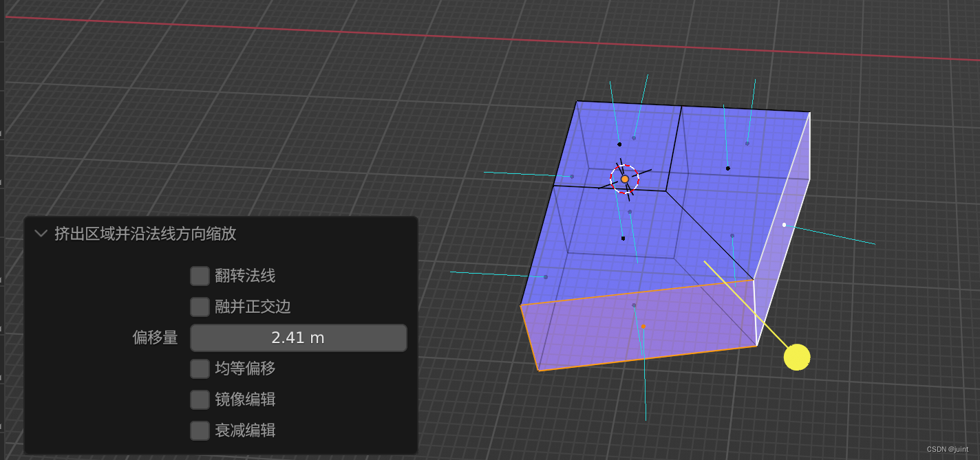Enable the 融并正交边 checkbox

tap(200, 307)
